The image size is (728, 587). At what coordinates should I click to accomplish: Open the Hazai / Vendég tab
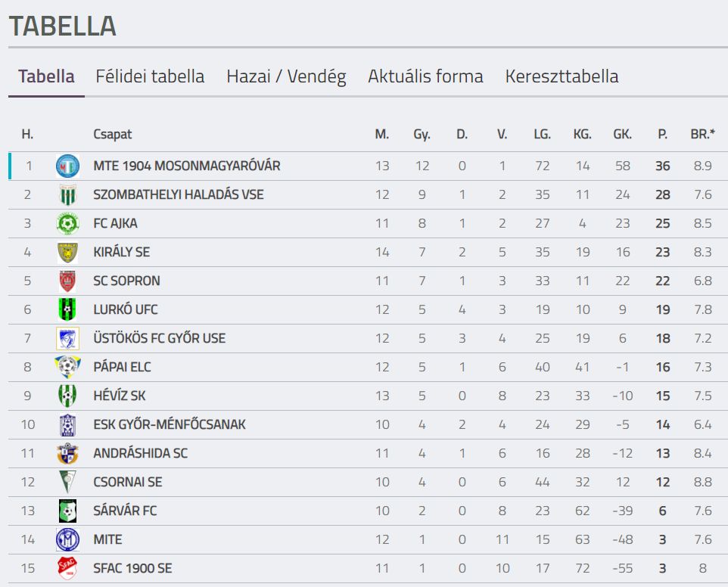[287, 76]
